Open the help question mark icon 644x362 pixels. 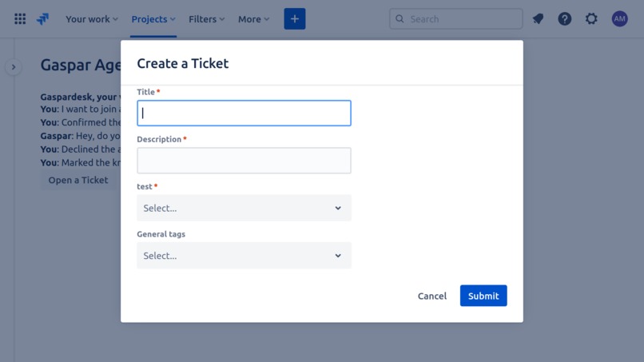(x=565, y=19)
